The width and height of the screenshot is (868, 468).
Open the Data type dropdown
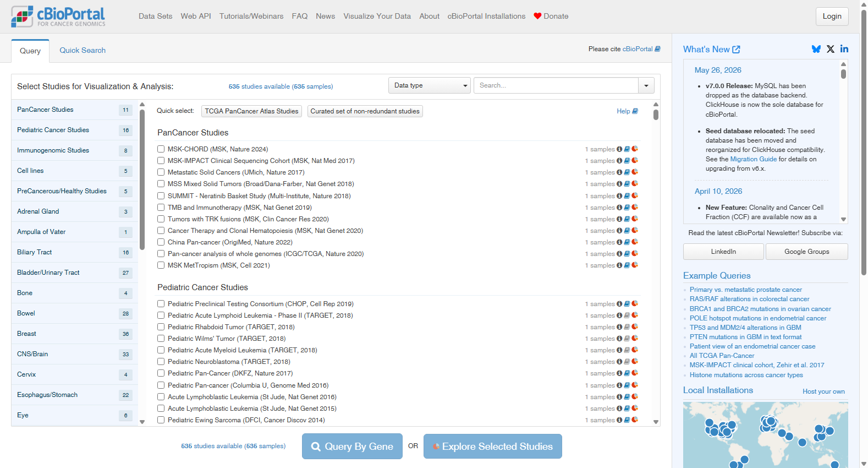(430, 85)
